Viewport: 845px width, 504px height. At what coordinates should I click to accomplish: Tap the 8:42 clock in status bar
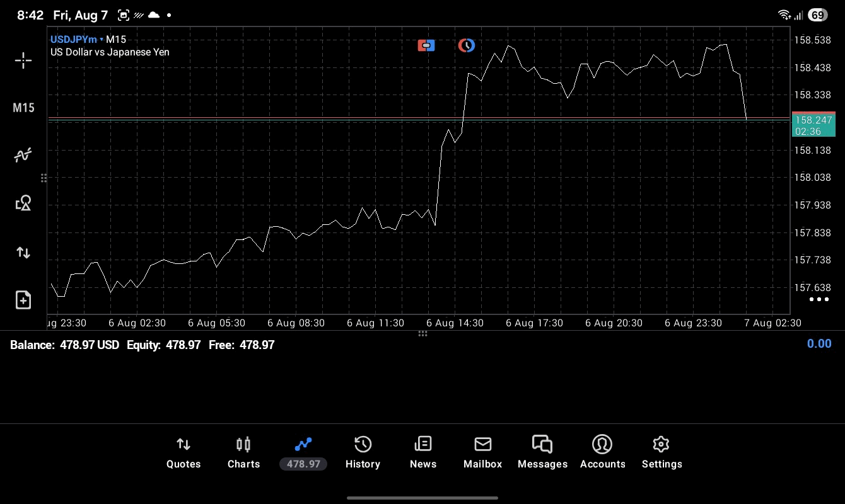click(x=30, y=15)
